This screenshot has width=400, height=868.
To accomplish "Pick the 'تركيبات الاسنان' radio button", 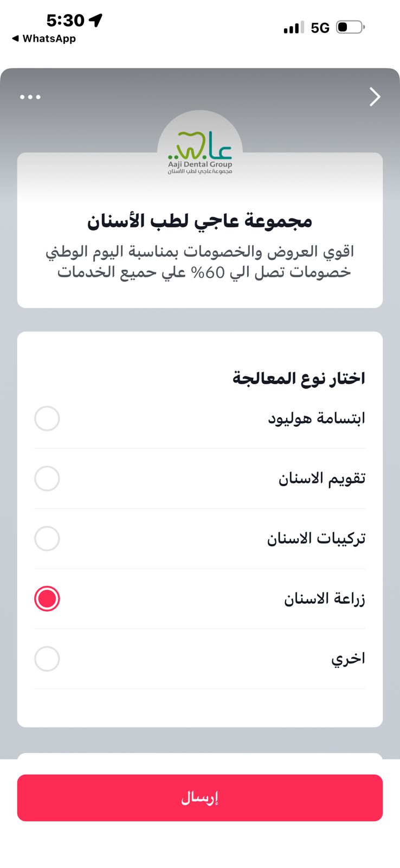I will tap(47, 539).
